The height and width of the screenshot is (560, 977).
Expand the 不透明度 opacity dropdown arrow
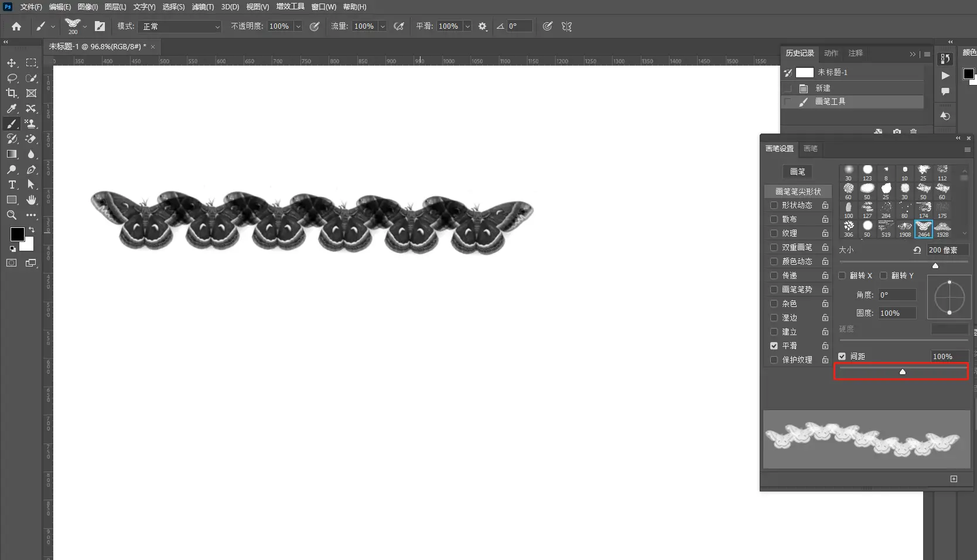coord(298,26)
